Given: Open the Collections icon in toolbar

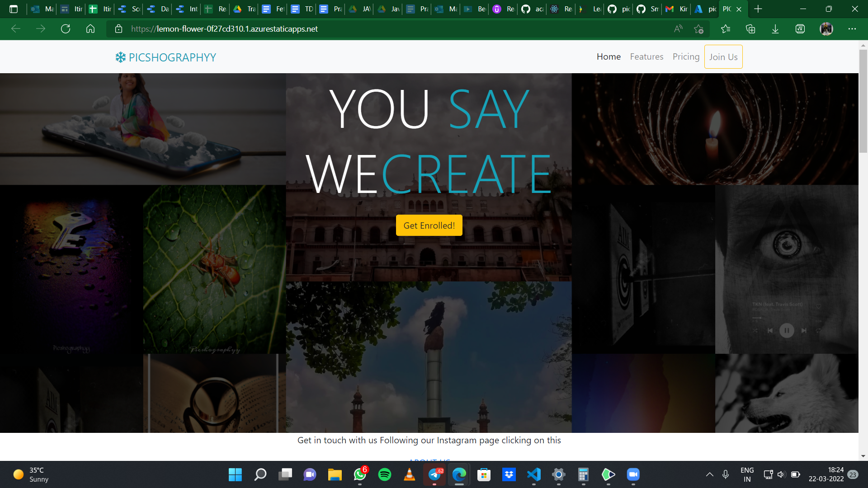Looking at the screenshot, I should click(750, 29).
